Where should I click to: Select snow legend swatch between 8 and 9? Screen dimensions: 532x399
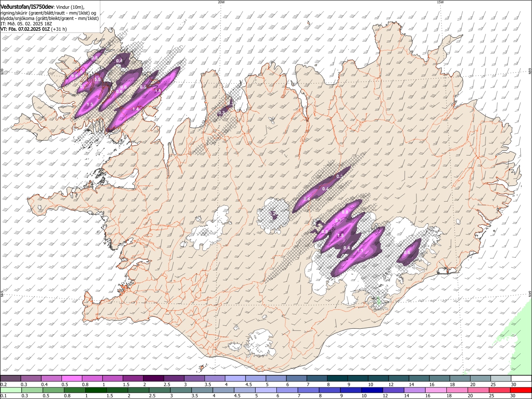[x=337, y=379]
